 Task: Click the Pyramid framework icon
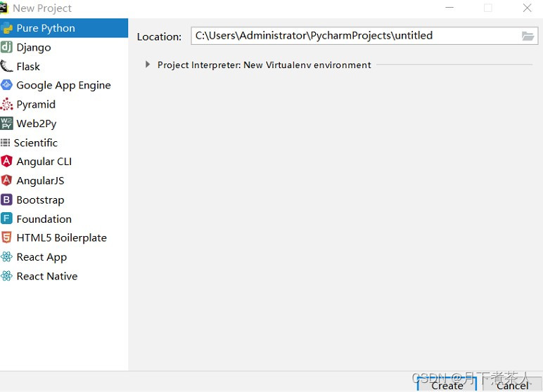point(6,104)
